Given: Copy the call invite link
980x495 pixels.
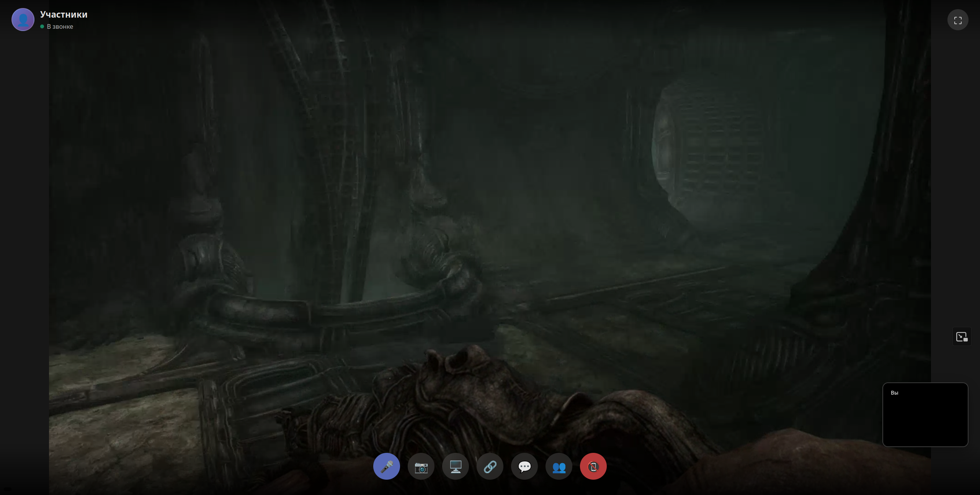Looking at the screenshot, I should [x=490, y=466].
